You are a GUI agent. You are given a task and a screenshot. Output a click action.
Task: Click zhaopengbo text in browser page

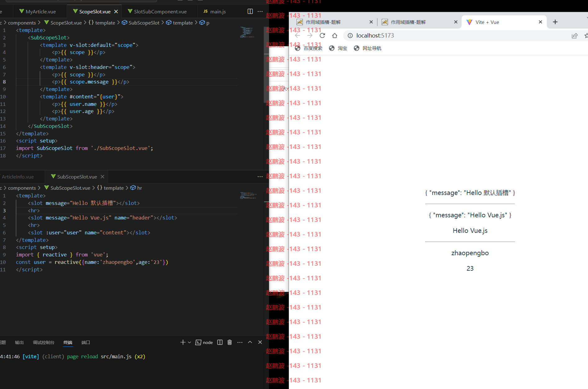(470, 253)
